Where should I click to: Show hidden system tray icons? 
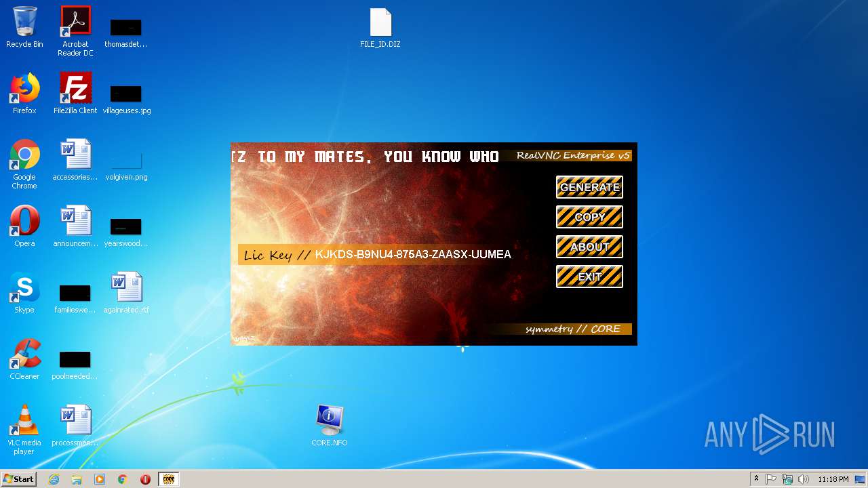tap(756, 479)
